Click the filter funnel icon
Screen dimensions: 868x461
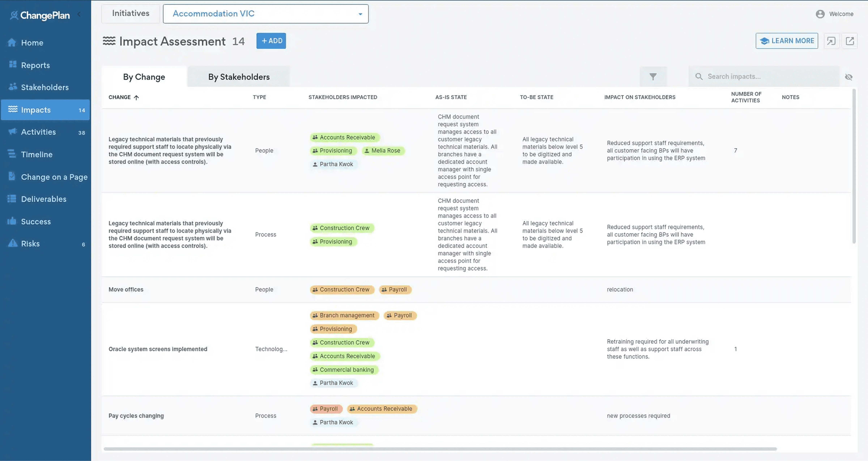coord(653,76)
